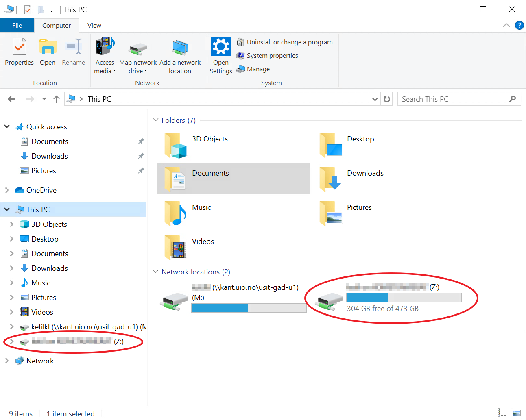Open Help with the question mark icon

pyautogui.click(x=519, y=25)
